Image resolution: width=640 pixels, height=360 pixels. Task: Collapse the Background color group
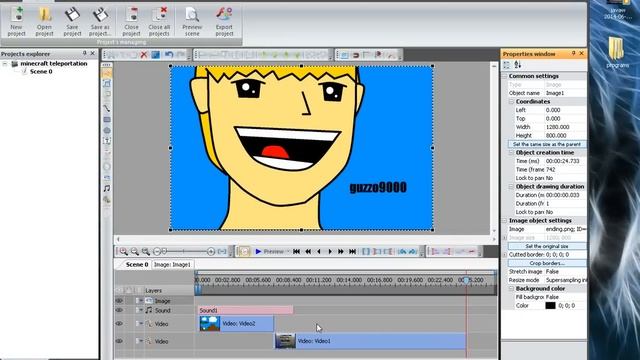pos(511,288)
